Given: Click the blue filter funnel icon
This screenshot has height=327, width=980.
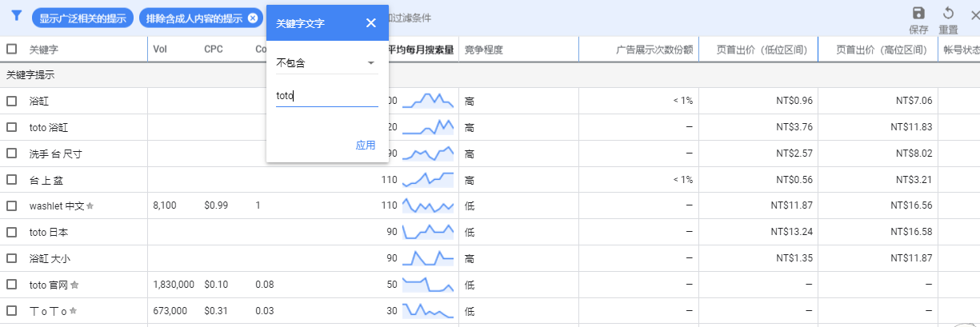Looking at the screenshot, I should [16, 15].
